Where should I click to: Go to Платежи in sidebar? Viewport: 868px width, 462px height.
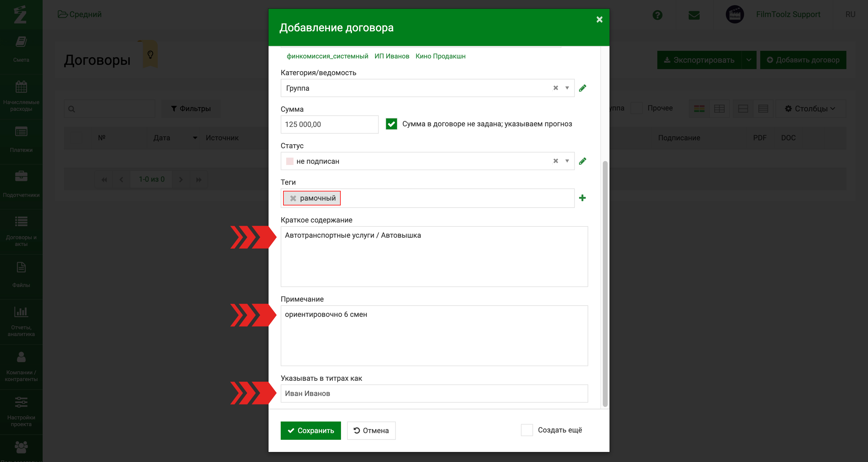click(x=21, y=141)
